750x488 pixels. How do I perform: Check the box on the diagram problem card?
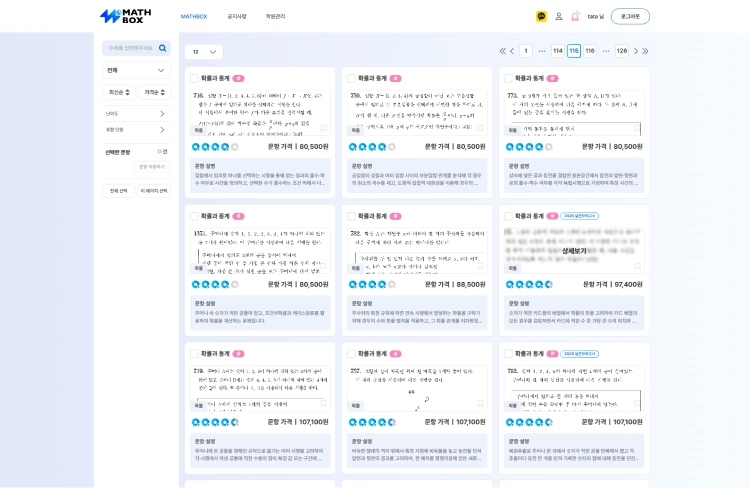pyautogui.click(x=351, y=354)
